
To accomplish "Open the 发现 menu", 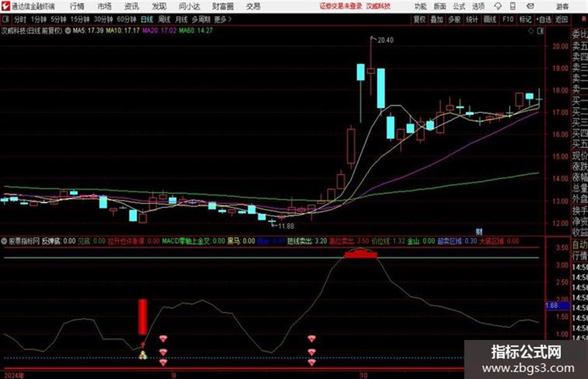I will point(159,6).
